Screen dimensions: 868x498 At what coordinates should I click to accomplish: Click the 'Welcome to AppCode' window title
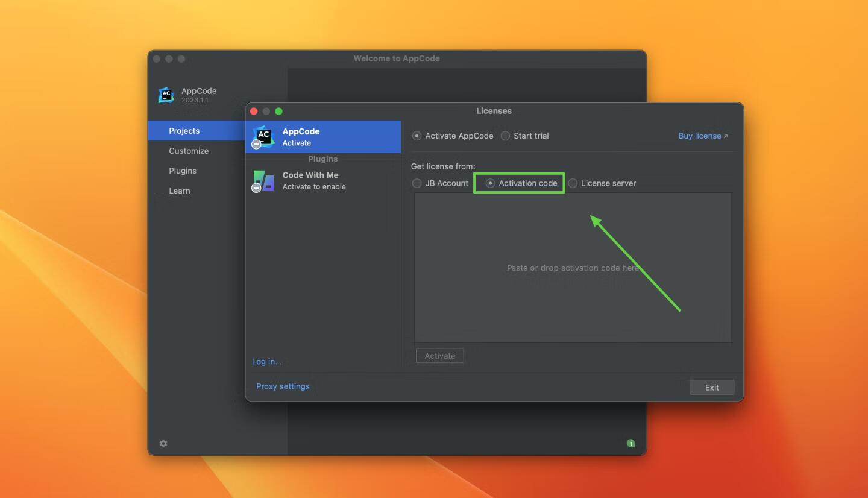397,58
